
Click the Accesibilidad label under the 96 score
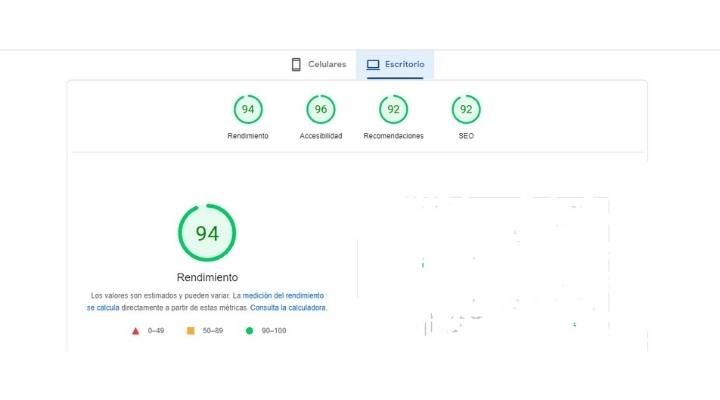pos(321,136)
